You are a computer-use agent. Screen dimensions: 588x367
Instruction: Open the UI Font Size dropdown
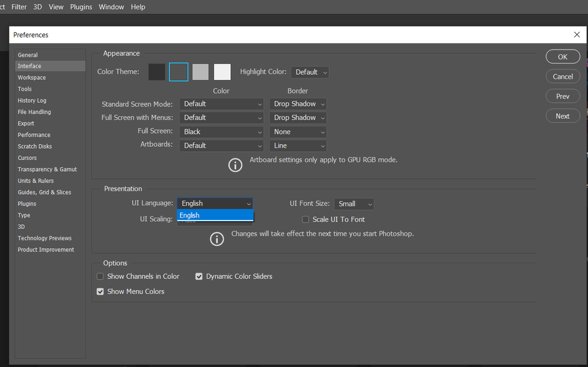click(x=354, y=204)
